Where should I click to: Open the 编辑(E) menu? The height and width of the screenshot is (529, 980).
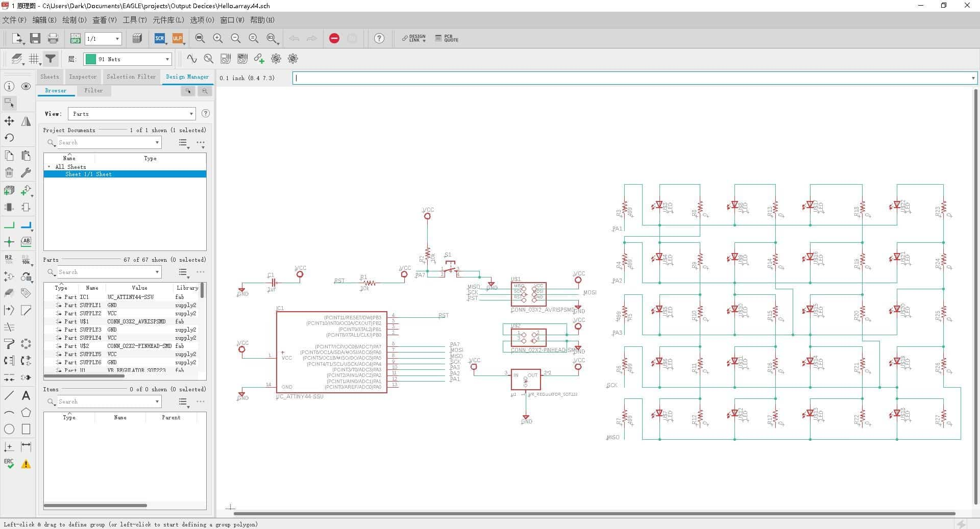click(44, 20)
